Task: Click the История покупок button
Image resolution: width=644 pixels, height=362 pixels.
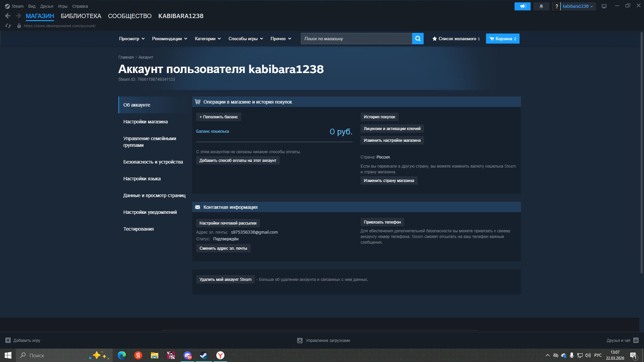Action: pyautogui.click(x=379, y=117)
